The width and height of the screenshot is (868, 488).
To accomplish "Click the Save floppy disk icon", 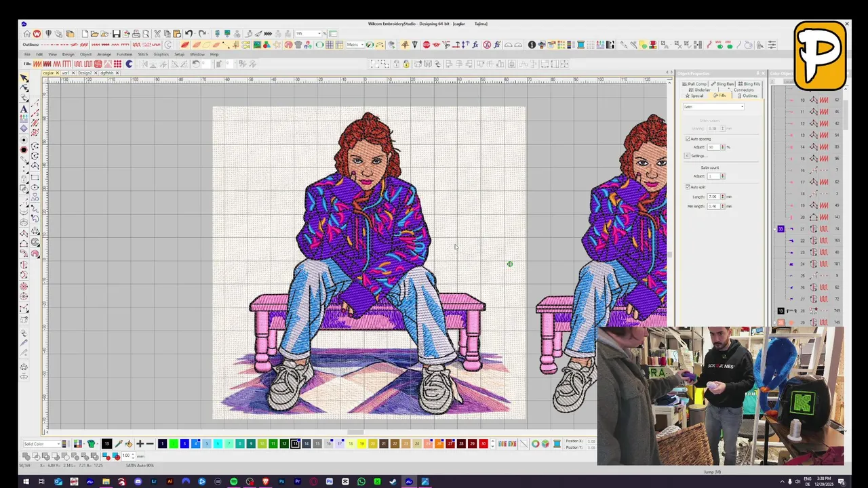I will pos(116,33).
